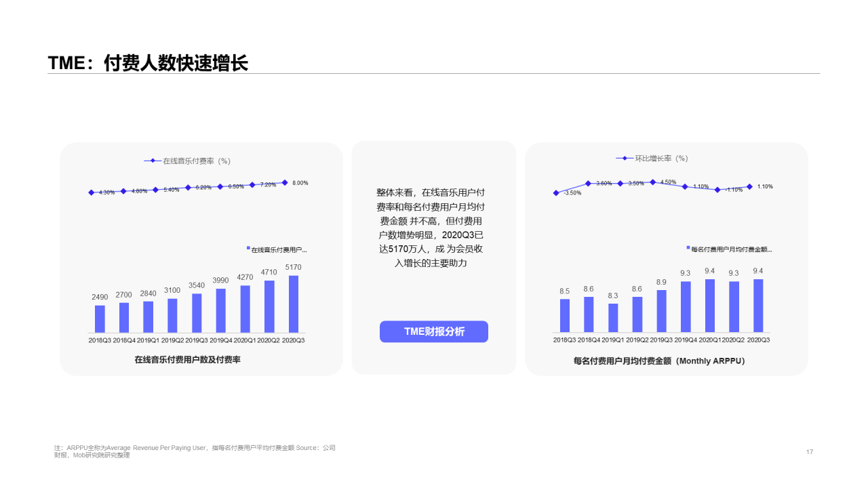Select the 每名付费用户月均付费金额 bar legend label
Image resolution: width=868 pixels, height=488 pixels.
(x=729, y=249)
